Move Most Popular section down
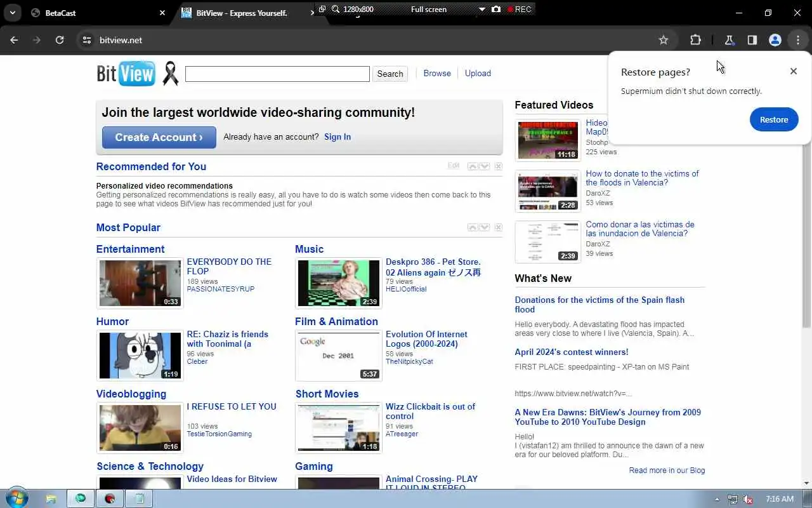 click(x=485, y=227)
